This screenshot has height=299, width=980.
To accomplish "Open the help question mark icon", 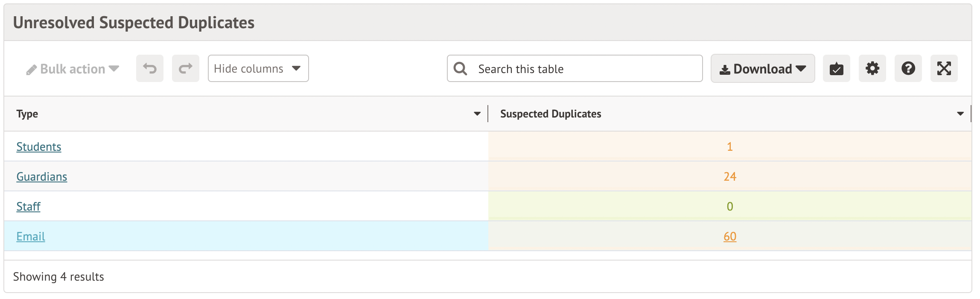I will 908,68.
